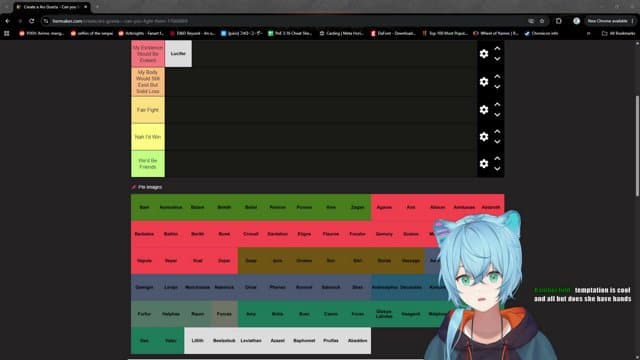Bookmark this page with the star icon
Screen dimensions: 640x360
pos(542,21)
